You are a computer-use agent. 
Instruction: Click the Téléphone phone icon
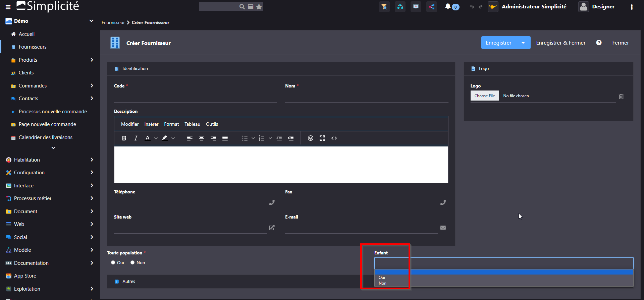(272, 202)
